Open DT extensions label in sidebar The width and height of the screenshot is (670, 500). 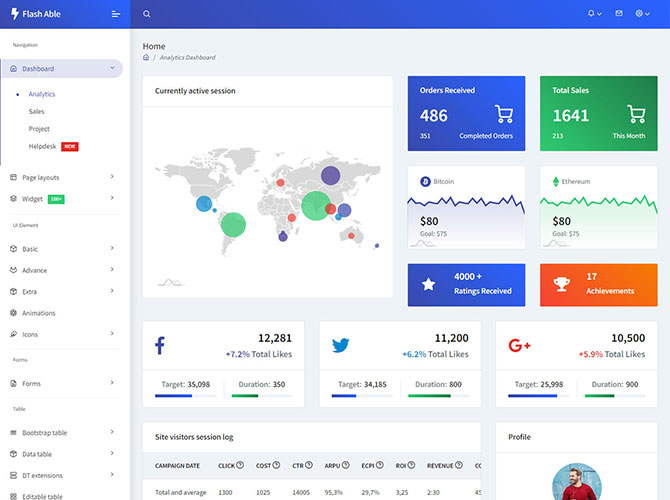click(x=42, y=475)
